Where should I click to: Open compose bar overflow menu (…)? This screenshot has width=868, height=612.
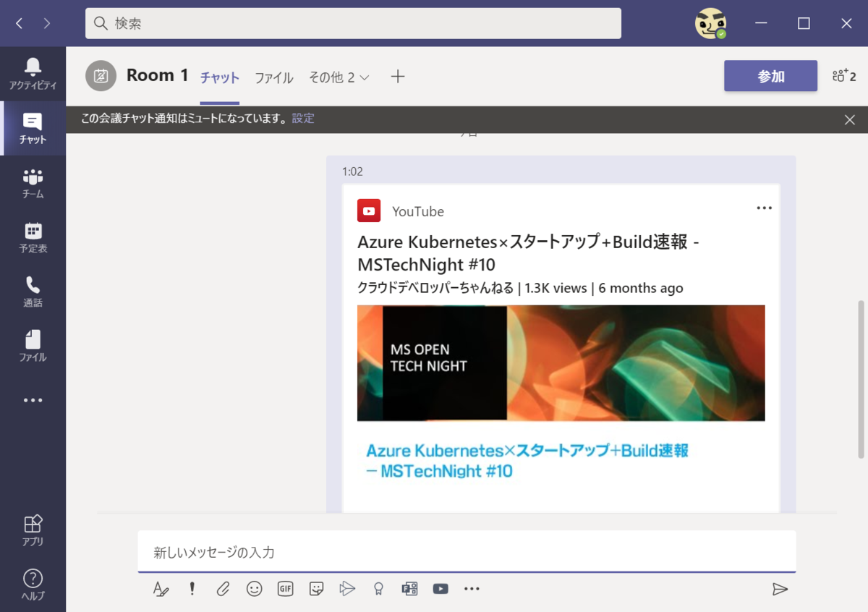coord(472,588)
